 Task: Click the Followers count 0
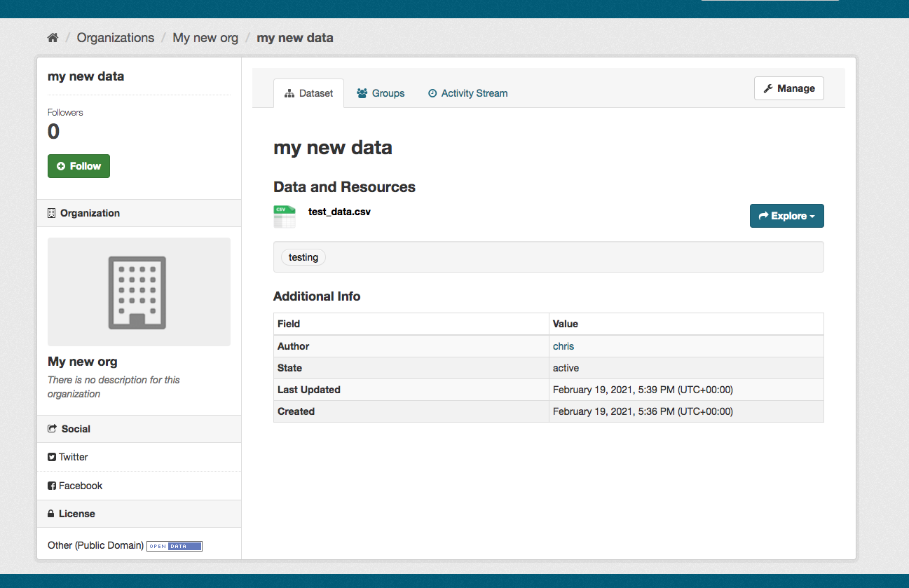[x=53, y=132]
